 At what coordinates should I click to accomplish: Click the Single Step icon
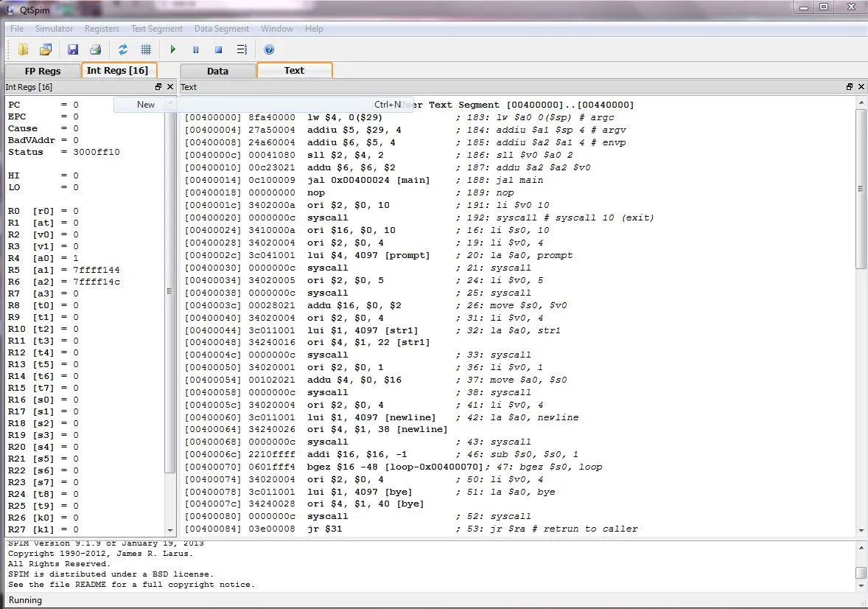[x=241, y=49]
